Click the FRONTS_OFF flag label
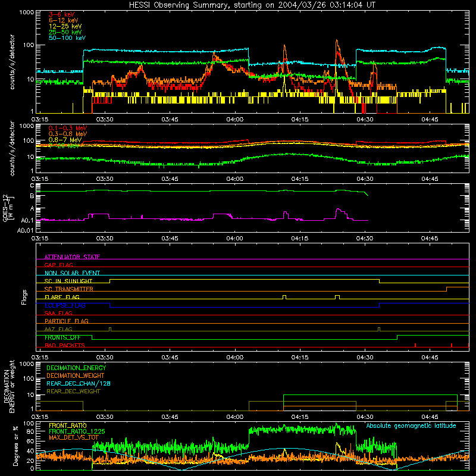This screenshot has width=476, height=476. pyautogui.click(x=62, y=337)
